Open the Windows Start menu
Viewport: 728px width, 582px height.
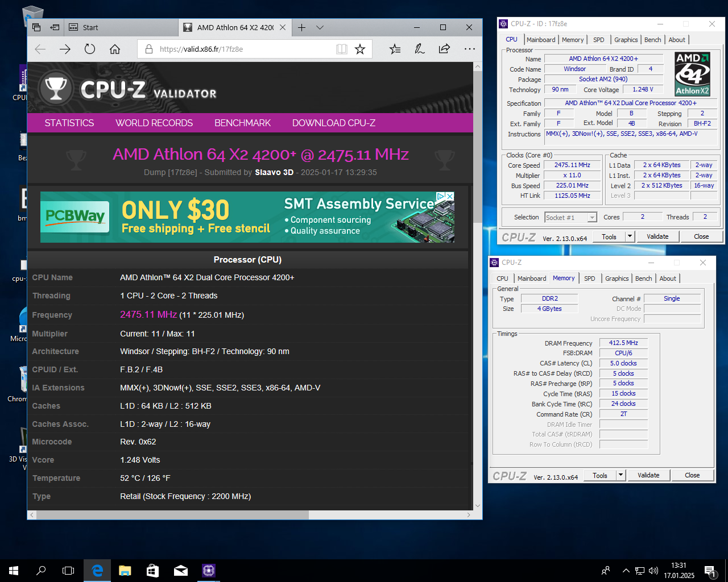point(14,571)
